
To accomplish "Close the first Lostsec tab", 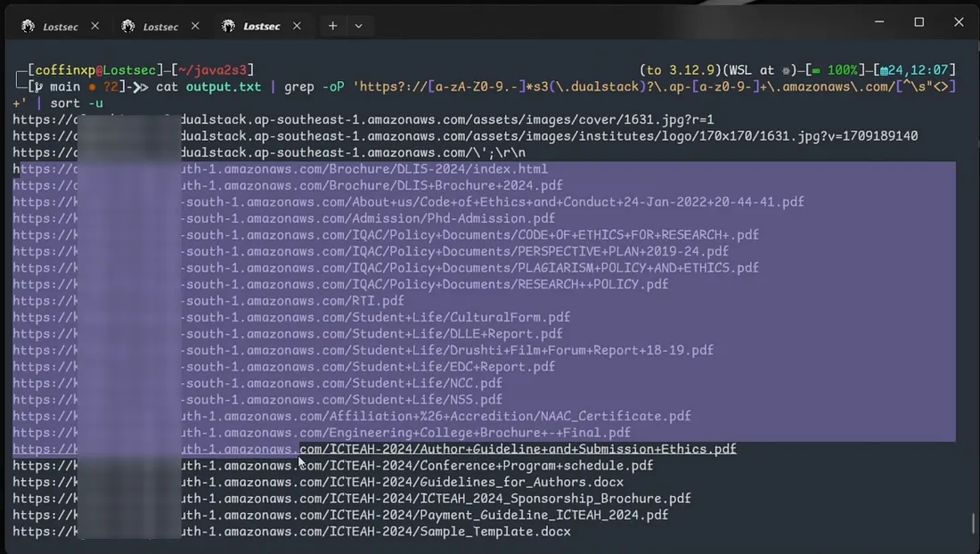I will click(x=95, y=26).
